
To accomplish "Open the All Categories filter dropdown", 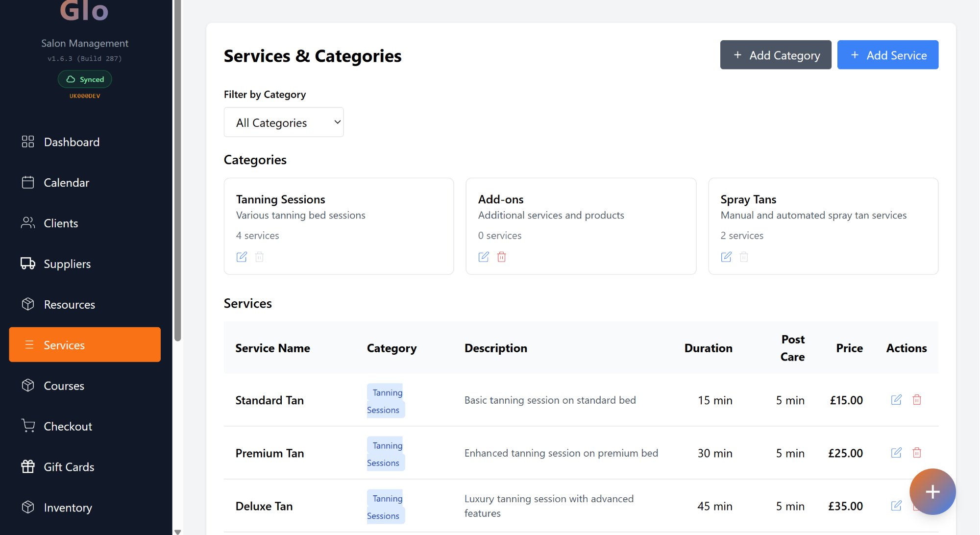I will [283, 122].
